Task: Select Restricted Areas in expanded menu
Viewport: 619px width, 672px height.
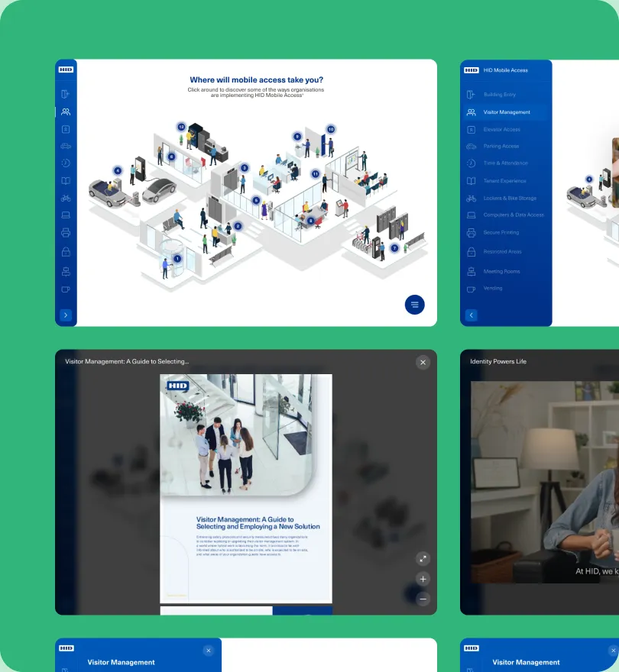Action: 506,251
